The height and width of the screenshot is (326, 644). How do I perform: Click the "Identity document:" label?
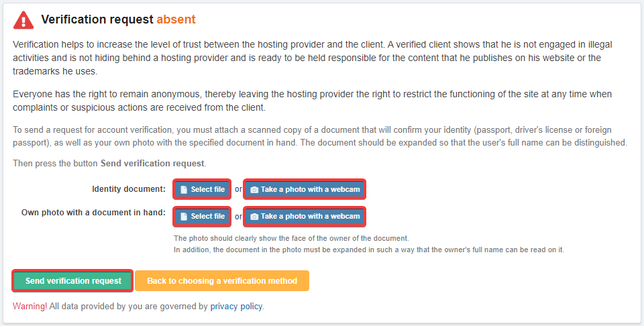(x=129, y=189)
